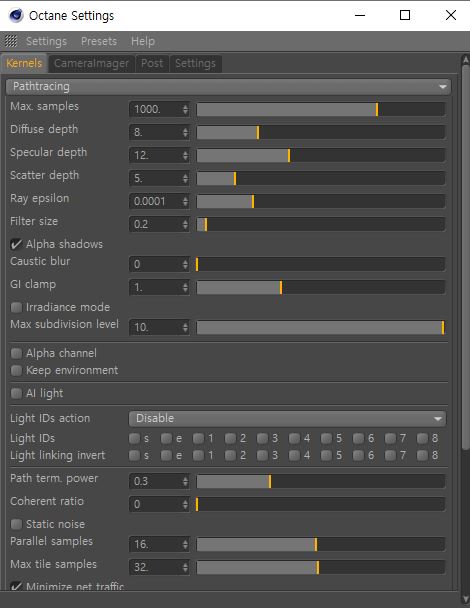Click the Max. samples stepper arrows
This screenshot has height=608, width=470.
click(185, 110)
